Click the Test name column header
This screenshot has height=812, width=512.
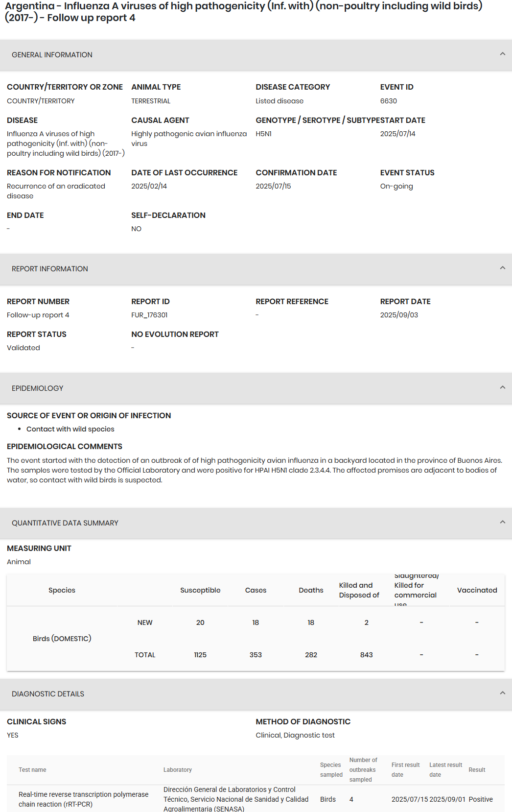point(32,770)
